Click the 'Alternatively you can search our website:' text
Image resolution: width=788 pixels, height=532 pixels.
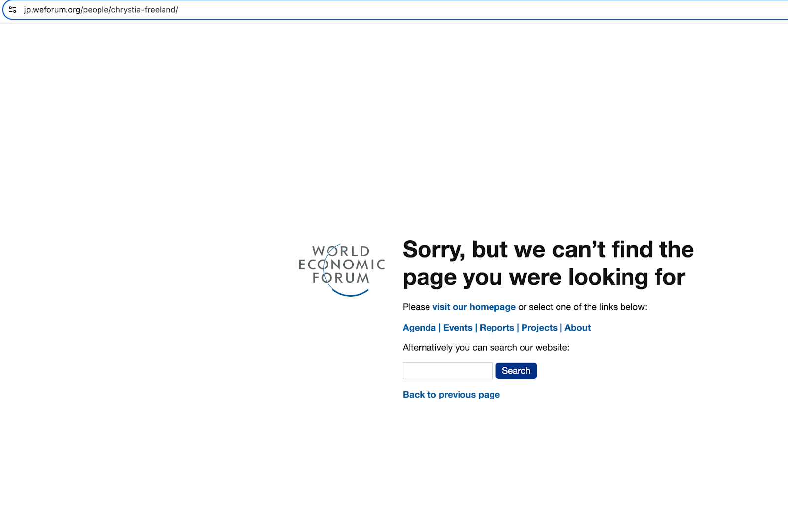[x=486, y=348]
